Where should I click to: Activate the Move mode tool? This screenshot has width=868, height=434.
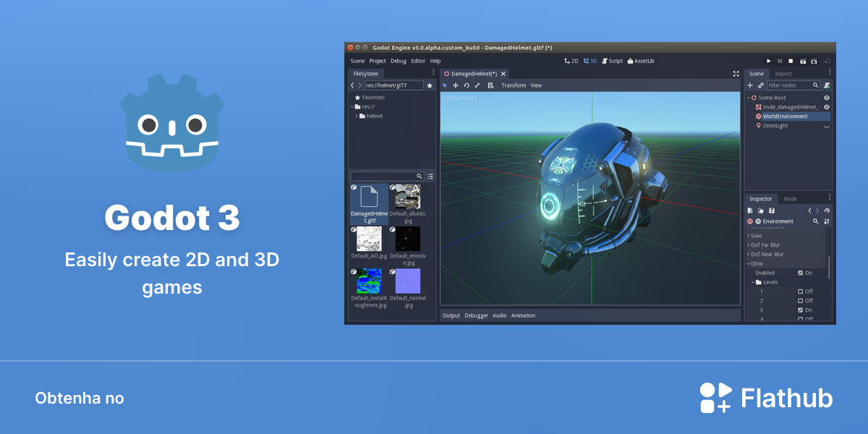click(456, 85)
